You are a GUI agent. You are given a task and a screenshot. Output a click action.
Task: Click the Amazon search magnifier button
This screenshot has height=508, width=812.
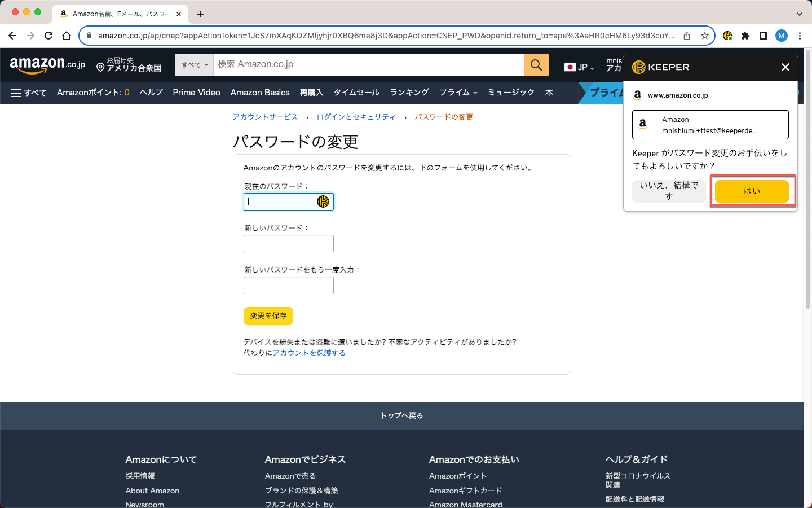pos(536,65)
